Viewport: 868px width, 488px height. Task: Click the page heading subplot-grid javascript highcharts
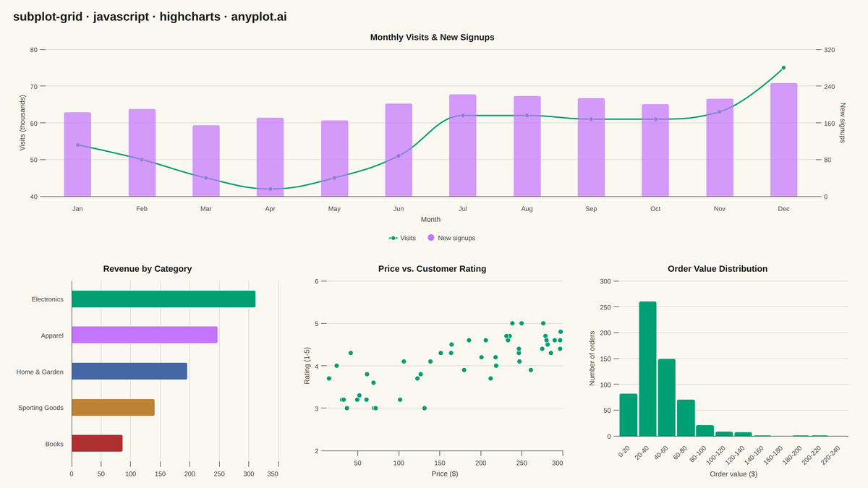(150, 17)
